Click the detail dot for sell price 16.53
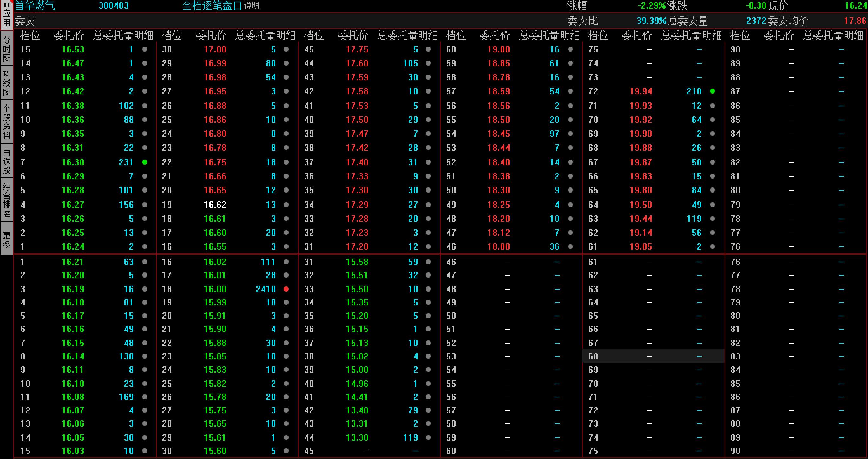The image size is (868, 459). (145, 49)
